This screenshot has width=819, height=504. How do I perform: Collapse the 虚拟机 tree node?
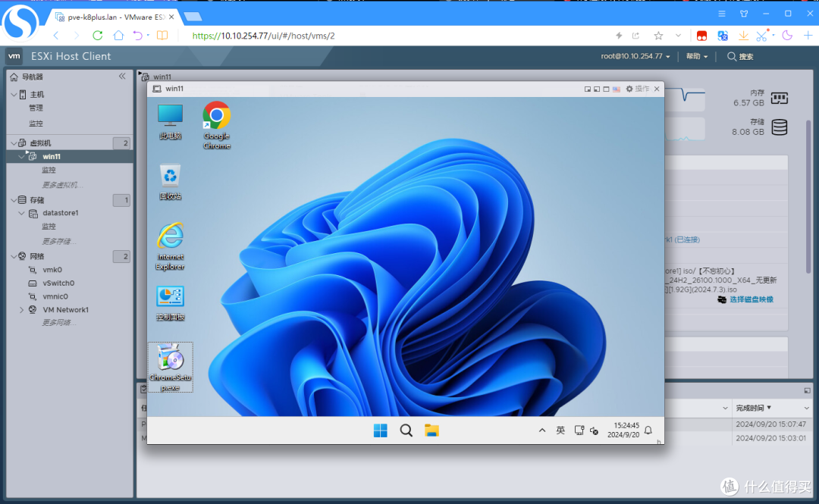14,142
